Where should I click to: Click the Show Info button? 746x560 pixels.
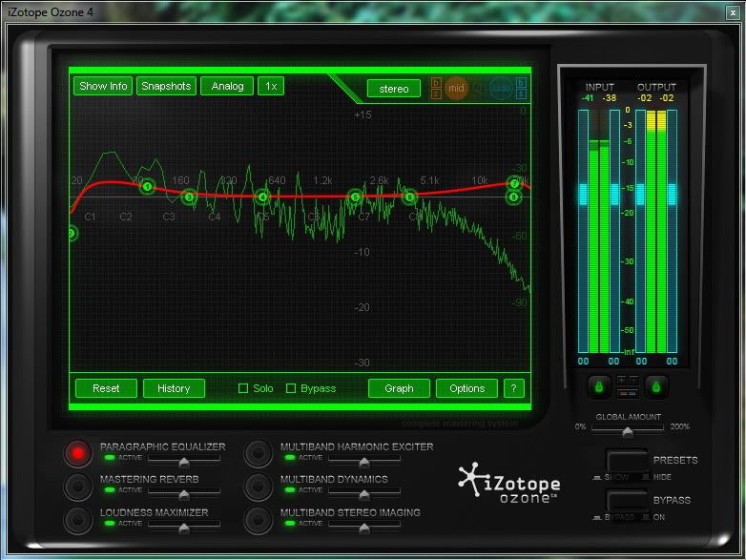(x=103, y=86)
